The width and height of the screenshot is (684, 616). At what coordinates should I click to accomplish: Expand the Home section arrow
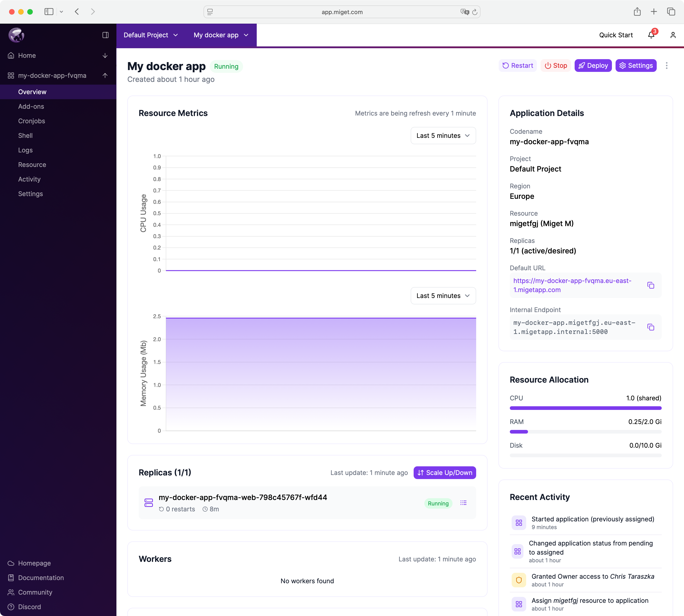click(x=105, y=56)
